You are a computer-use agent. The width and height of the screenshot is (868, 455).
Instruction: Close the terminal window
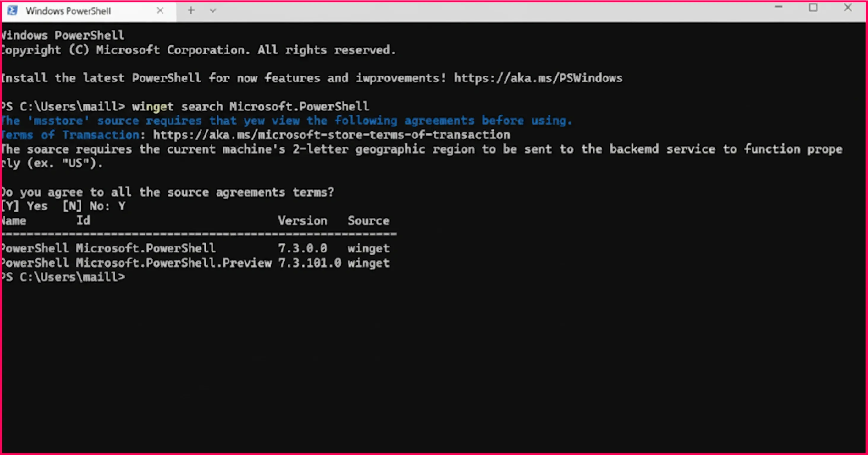848,7
